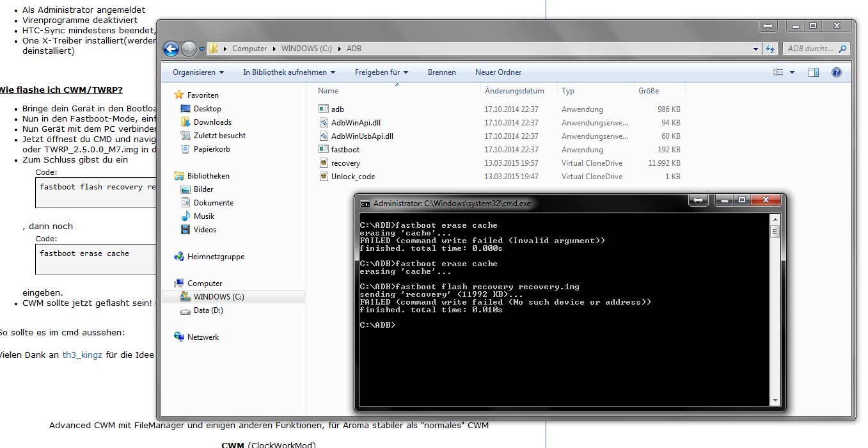Open the 'Freigeben für' menu
This screenshot has height=448, width=868.
coord(382,72)
